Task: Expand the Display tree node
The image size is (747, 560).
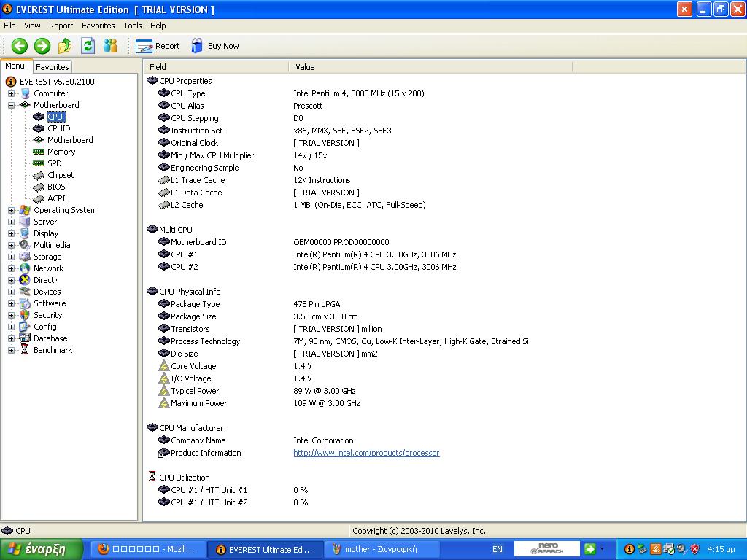Action: pos(11,233)
